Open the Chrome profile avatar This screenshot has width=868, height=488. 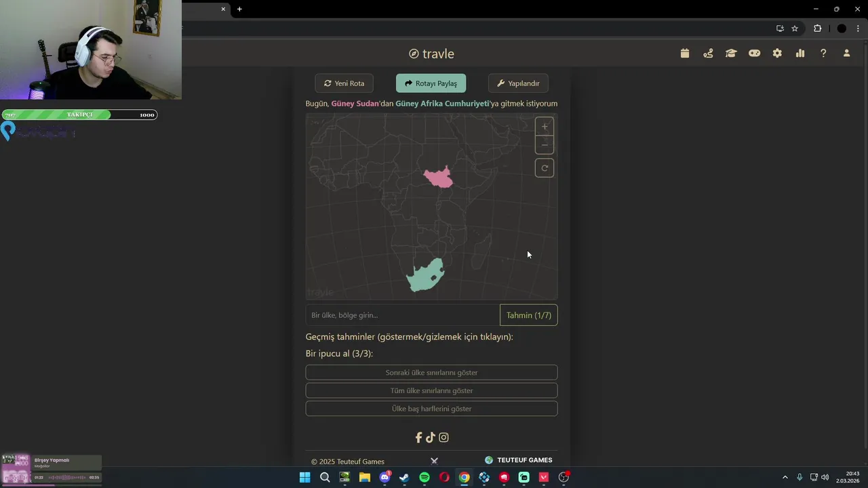(x=842, y=28)
